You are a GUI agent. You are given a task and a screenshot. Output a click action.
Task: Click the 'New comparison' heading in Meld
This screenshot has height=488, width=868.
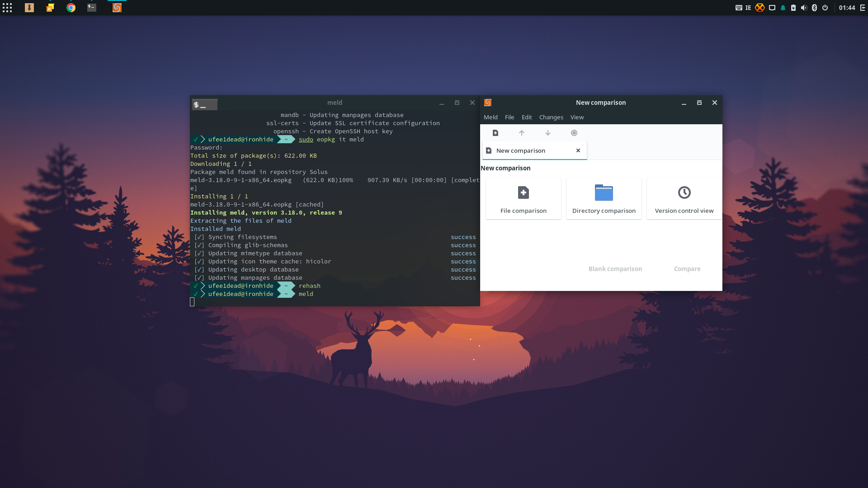505,168
